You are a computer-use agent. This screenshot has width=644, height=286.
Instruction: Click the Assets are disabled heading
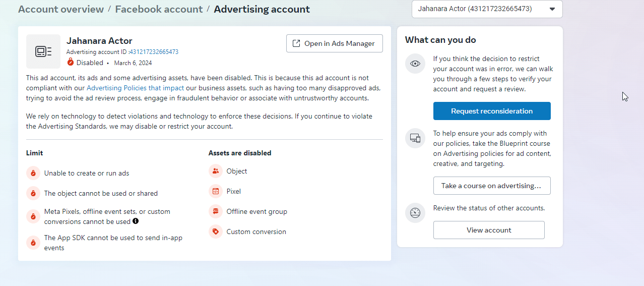(240, 153)
